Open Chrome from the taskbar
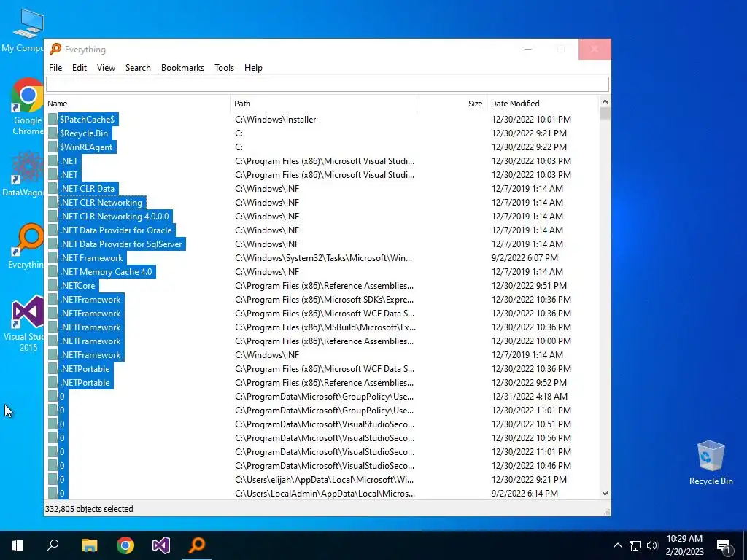 pyautogui.click(x=125, y=545)
